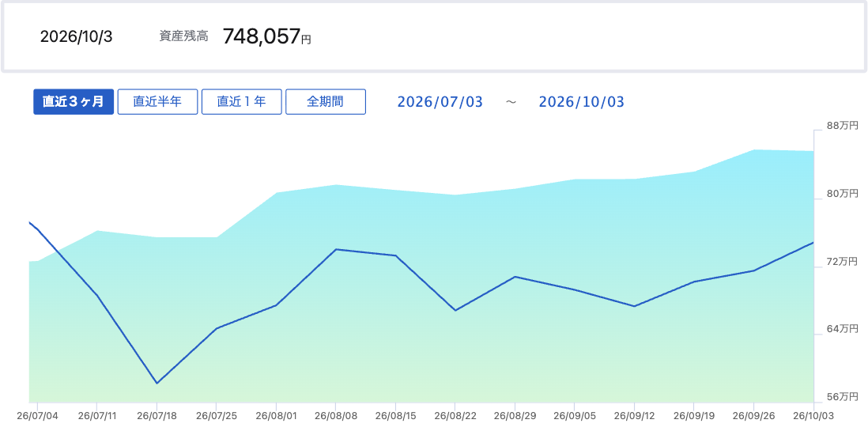Click the 80万円 y-axis label
Viewport: 868px width, 431px height.
(842, 193)
